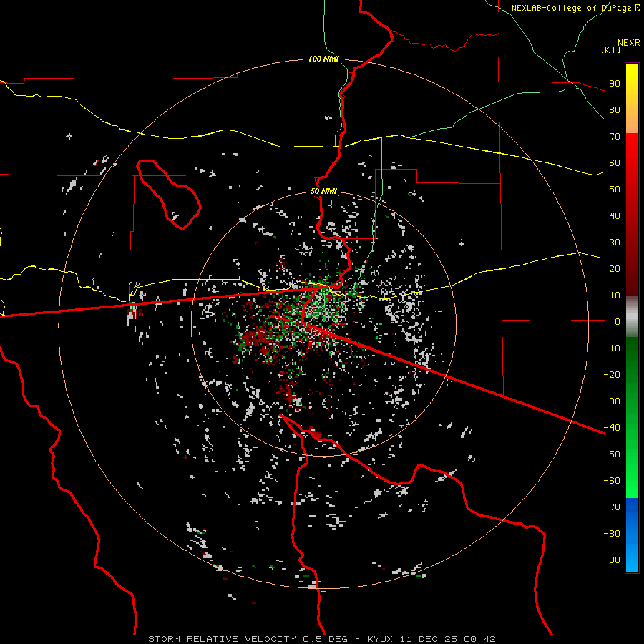
Task: Click the 80 value on the velocity scale
Action: (x=615, y=109)
